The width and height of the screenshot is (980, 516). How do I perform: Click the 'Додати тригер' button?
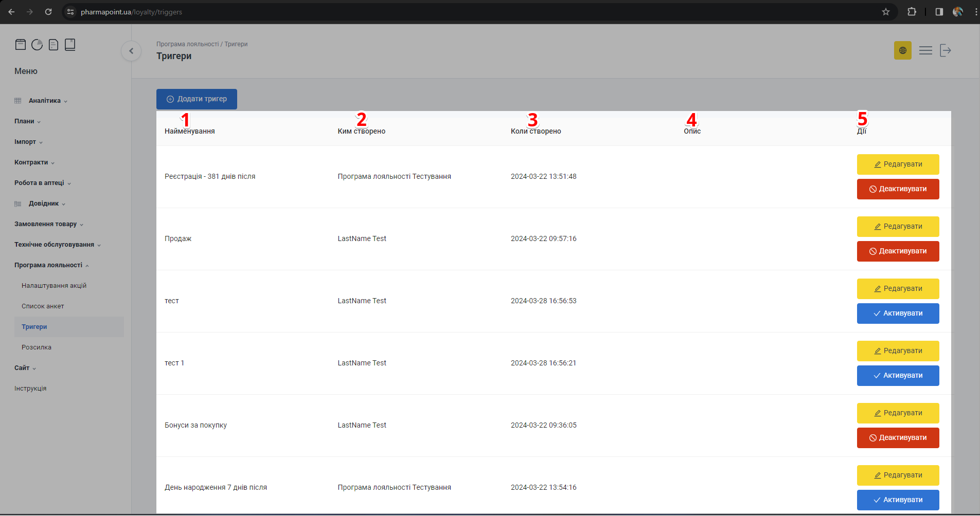click(197, 99)
